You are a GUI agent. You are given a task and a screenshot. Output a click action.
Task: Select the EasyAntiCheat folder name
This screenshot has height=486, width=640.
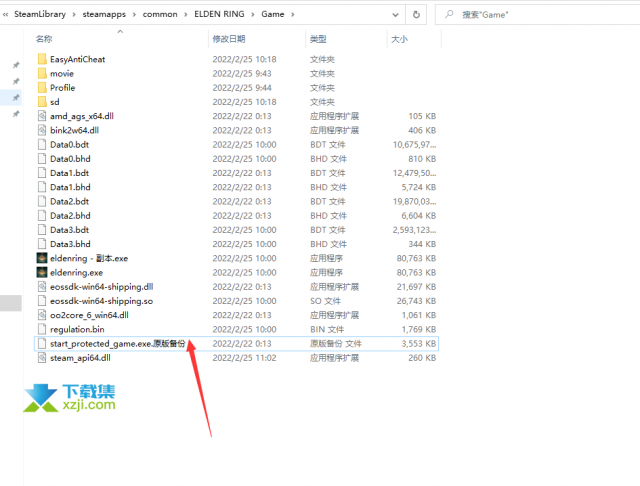click(78, 59)
